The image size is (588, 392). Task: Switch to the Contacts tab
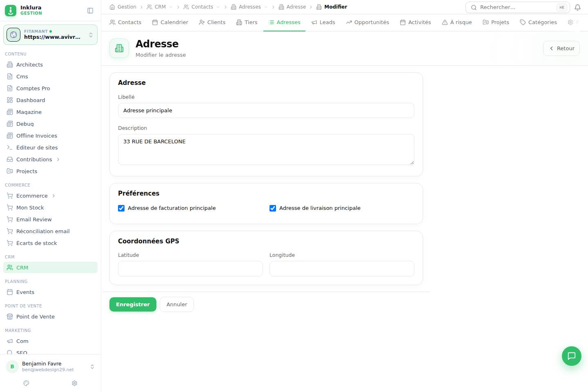(x=125, y=22)
